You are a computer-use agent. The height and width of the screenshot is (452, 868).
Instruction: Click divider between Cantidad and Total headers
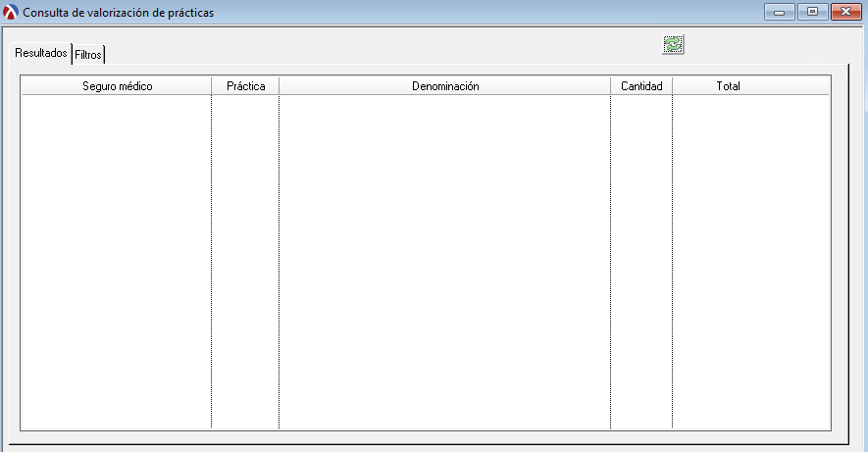click(x=672, y=86)
